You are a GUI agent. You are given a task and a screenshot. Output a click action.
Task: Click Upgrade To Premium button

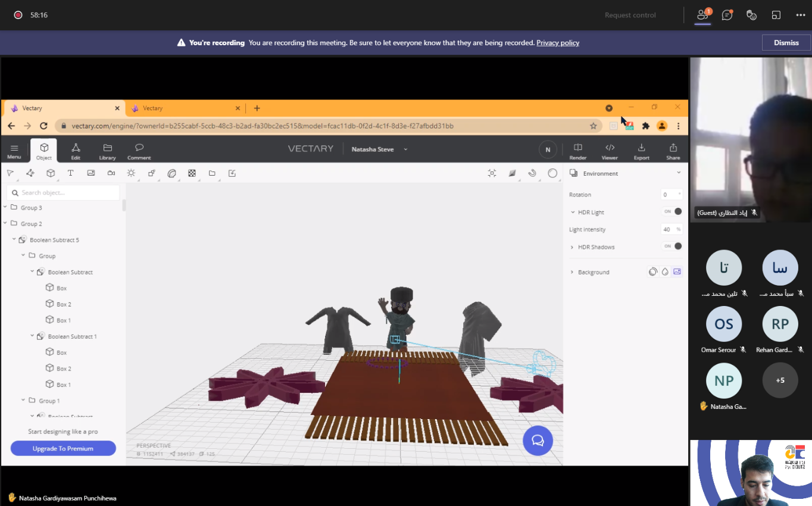pos(63,448)
